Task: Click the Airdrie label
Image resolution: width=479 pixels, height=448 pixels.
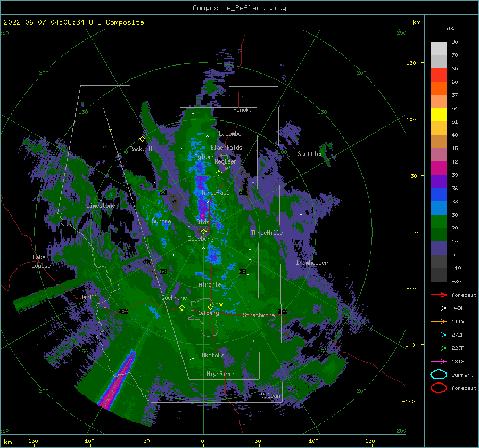Action: point(210,284)
